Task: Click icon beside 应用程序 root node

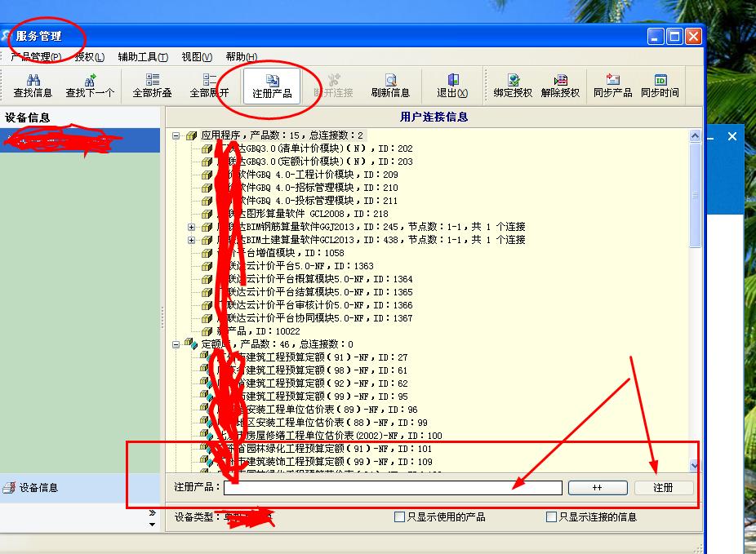Action: 191,136
